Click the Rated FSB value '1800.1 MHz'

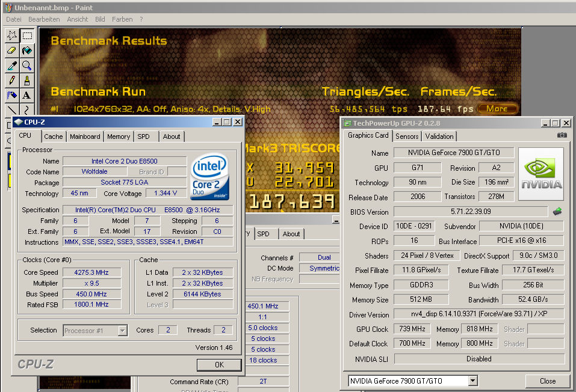92,305
